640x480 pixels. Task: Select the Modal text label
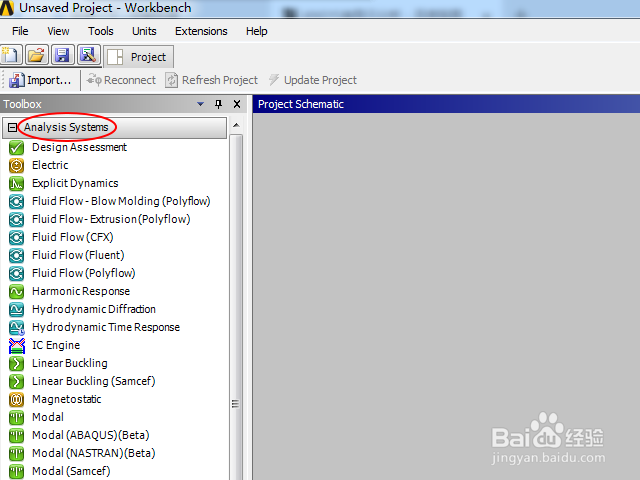point(48,417)
